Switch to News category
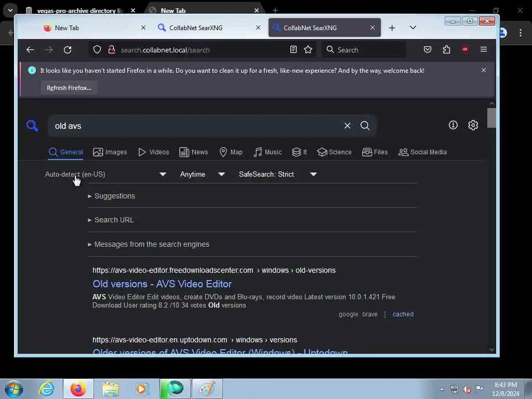 (x=193, y=152)
